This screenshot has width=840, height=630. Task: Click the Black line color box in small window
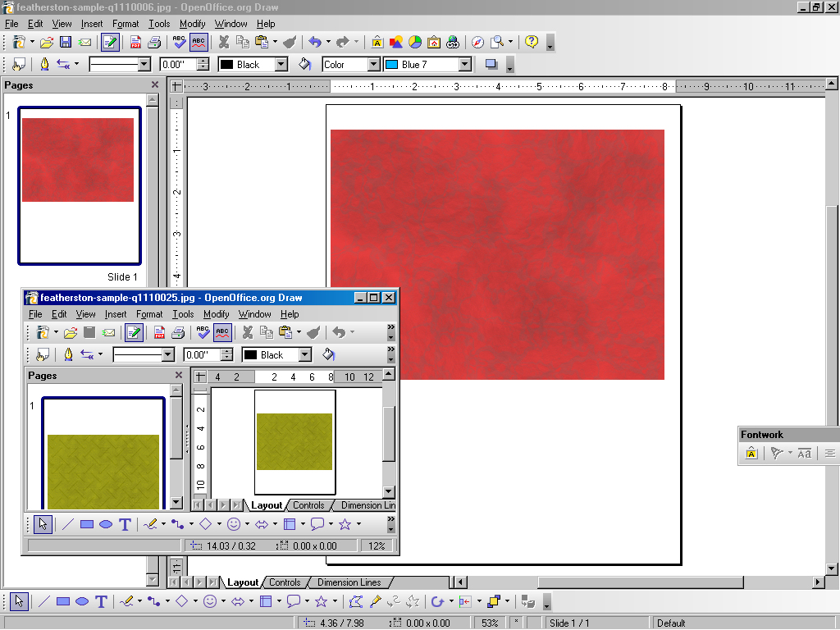coord(270,355)
